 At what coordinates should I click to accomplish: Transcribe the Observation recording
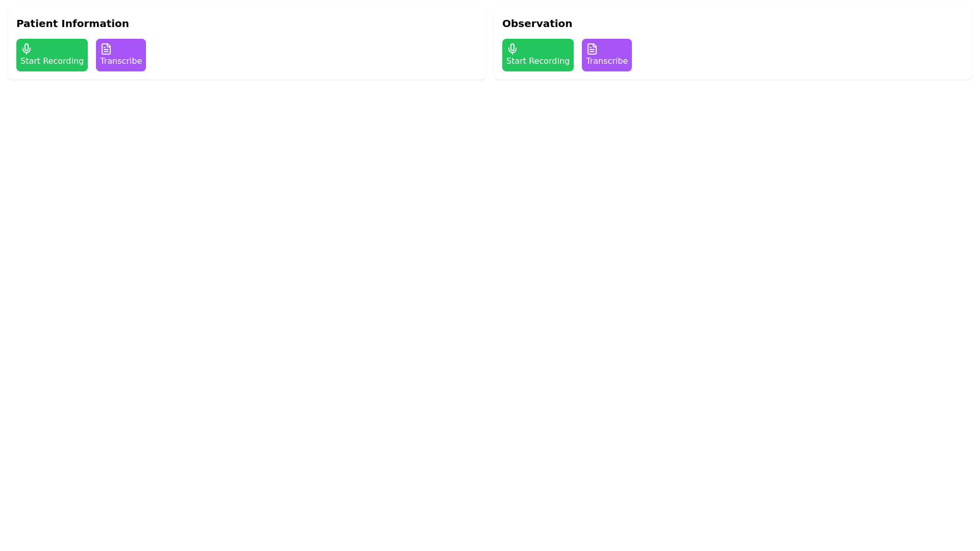[x=607, y=55]
